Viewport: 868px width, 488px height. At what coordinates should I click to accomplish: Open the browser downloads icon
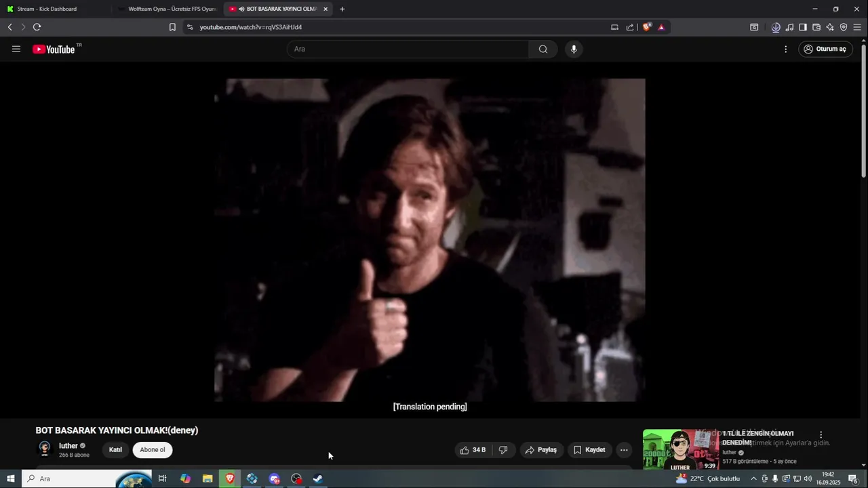click(x=776, y=27)
